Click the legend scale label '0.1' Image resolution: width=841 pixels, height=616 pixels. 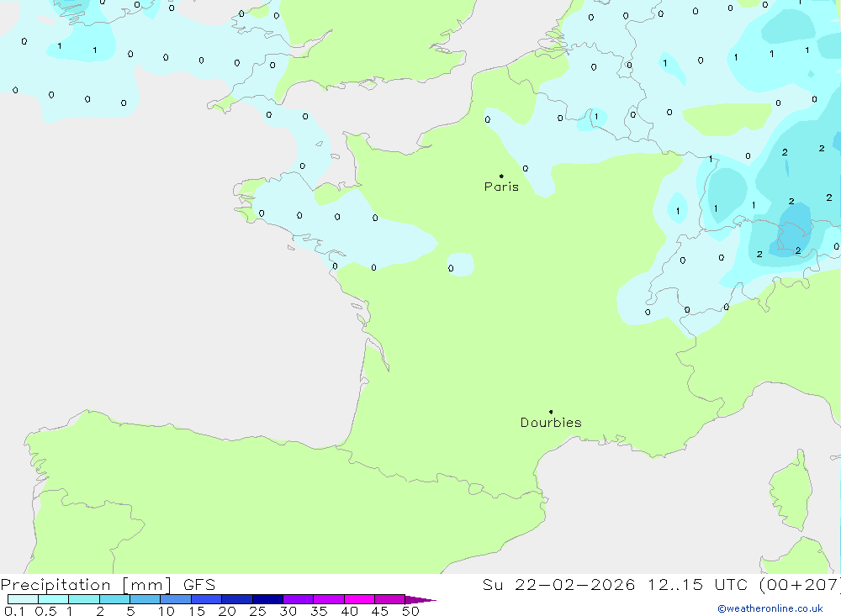14,611
